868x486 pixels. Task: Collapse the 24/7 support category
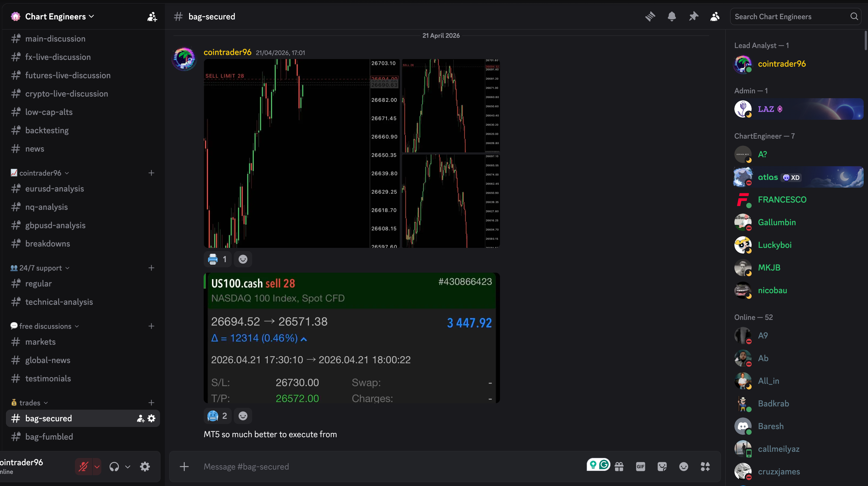tap(40, 268)
